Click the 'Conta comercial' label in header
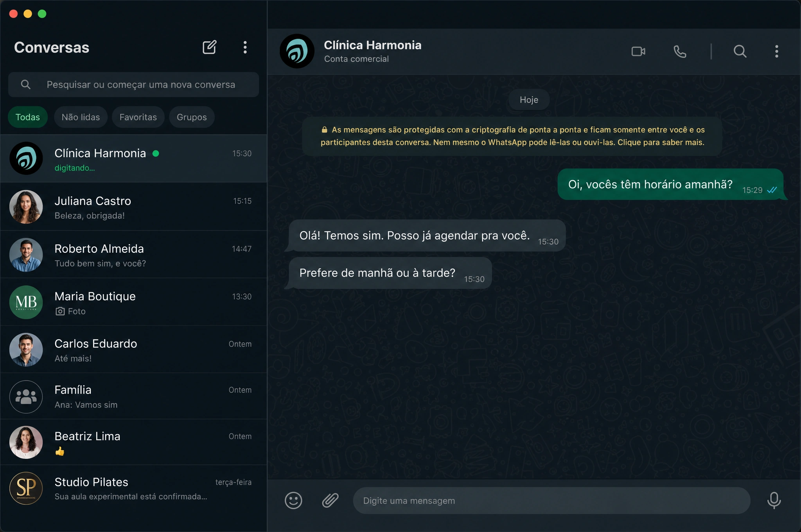Image resolution: width=801 pixels, height=532 pixels. [x=356, y=59]
